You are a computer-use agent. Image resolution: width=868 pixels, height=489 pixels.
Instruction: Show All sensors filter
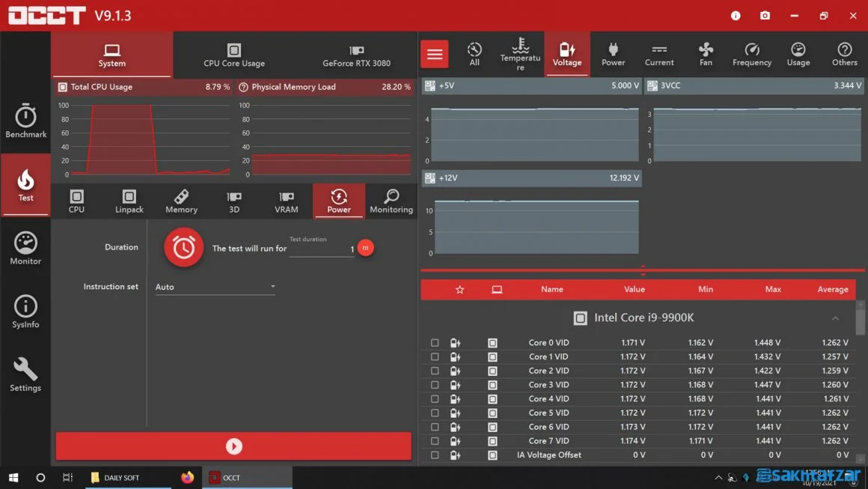474,54
